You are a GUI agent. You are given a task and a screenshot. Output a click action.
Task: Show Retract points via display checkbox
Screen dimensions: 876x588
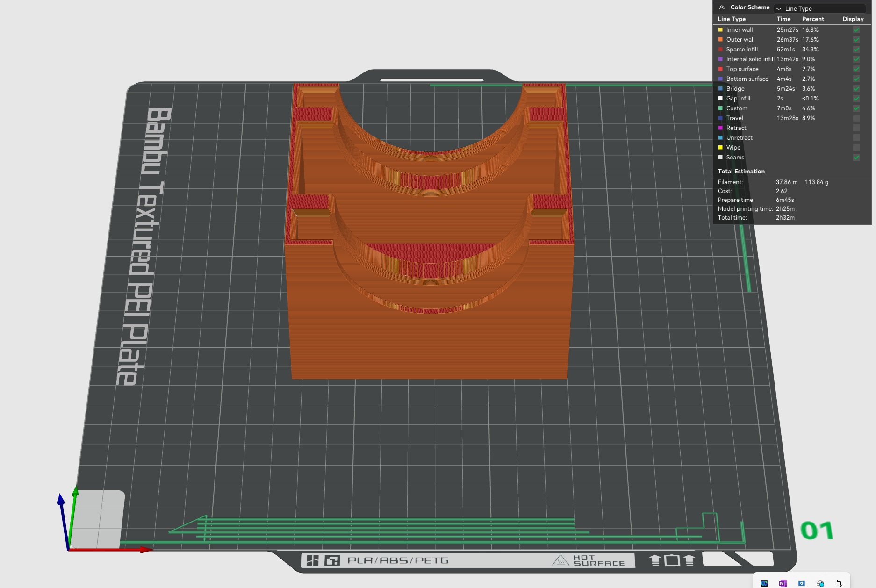coord(856,128)
